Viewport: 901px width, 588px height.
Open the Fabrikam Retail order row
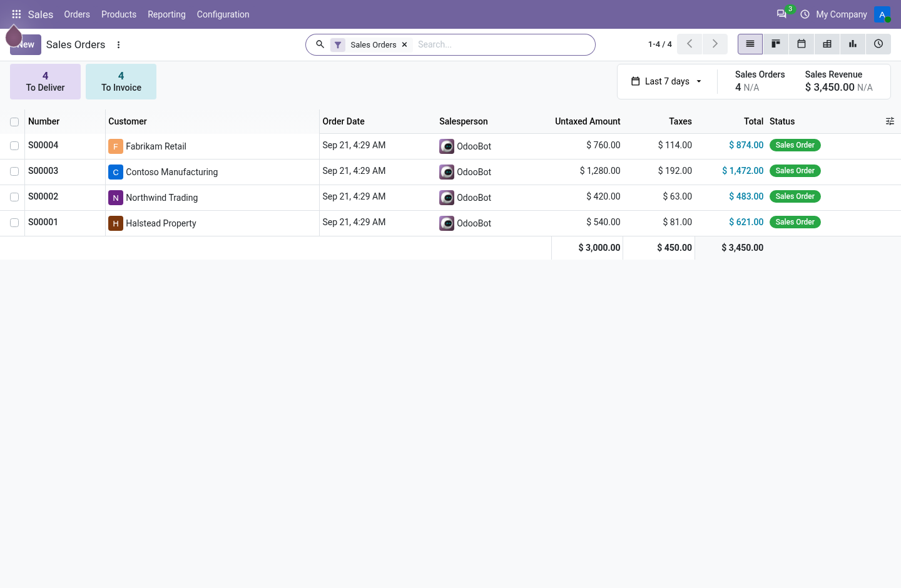click(x=450, y=146)
